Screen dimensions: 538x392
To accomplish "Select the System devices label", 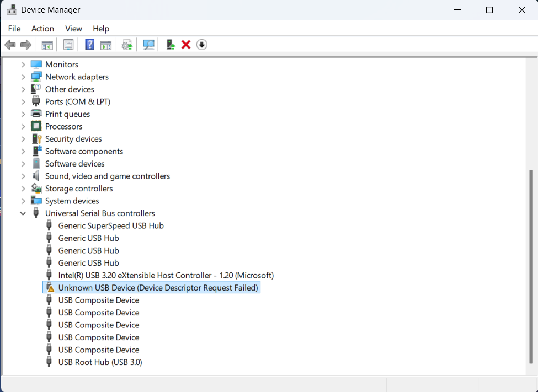I will pos(72,201).
